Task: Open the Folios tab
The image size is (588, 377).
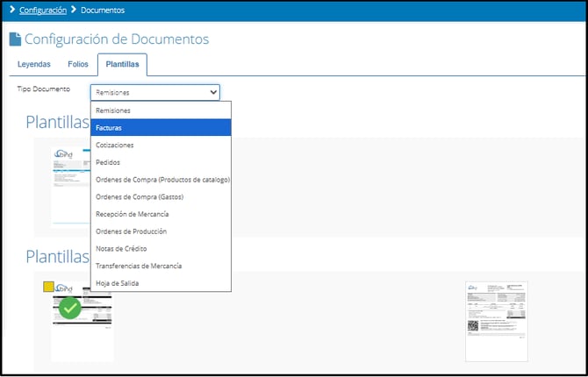Action: click(x=78, y=65)
